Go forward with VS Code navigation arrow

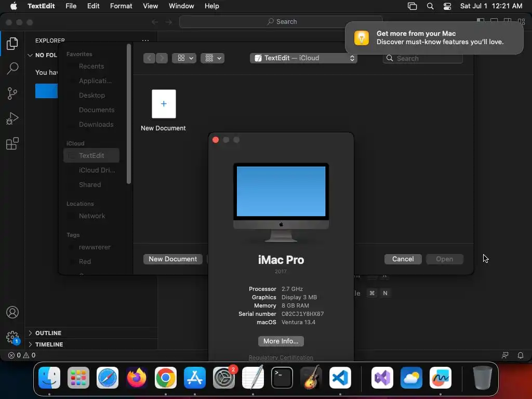[169, 22]
